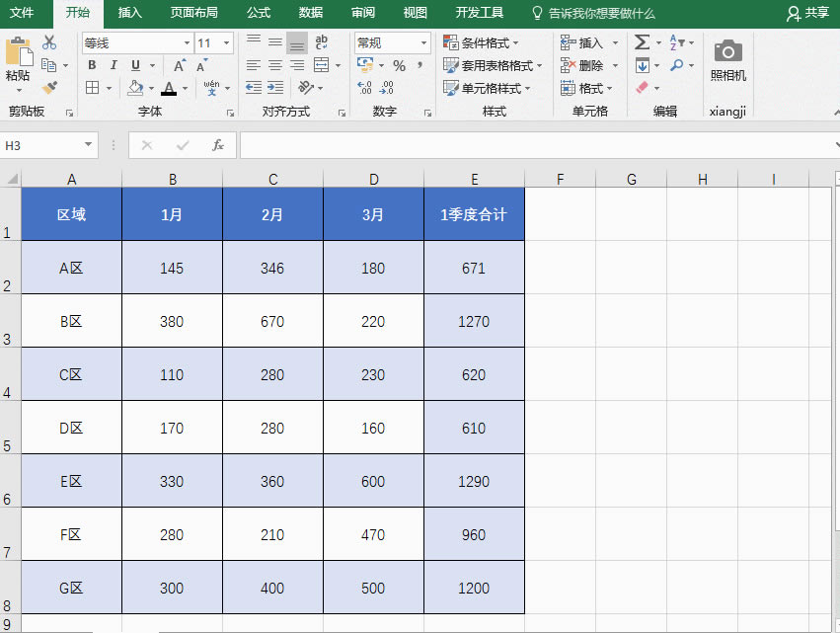Toggle bold formatting
The height and width of the screenshot is (633, 840).
(92, 64)
